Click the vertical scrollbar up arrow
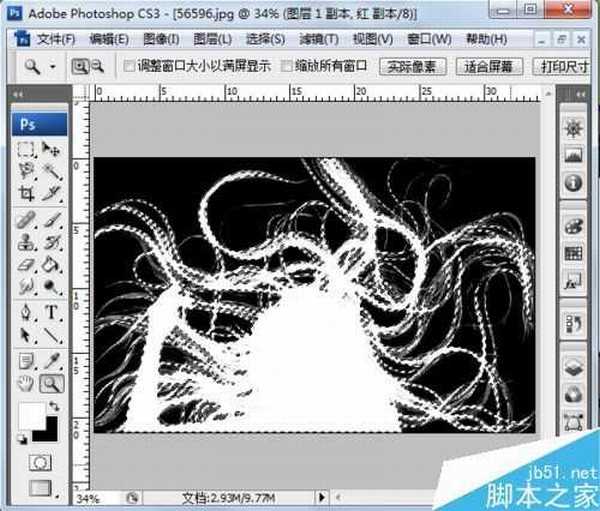 [x=548, y=93]
